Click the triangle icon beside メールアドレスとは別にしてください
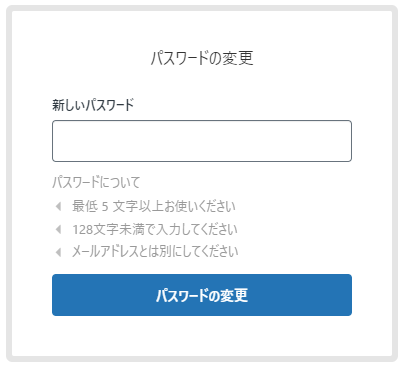 tap(58, 252)
